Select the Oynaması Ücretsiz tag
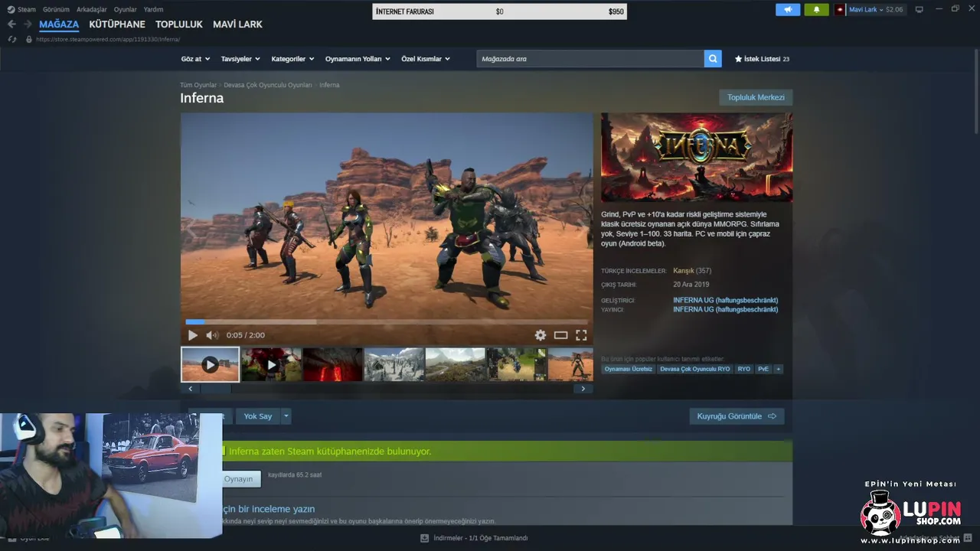Viewport: 980px width, 551px height. coord(629,369)
